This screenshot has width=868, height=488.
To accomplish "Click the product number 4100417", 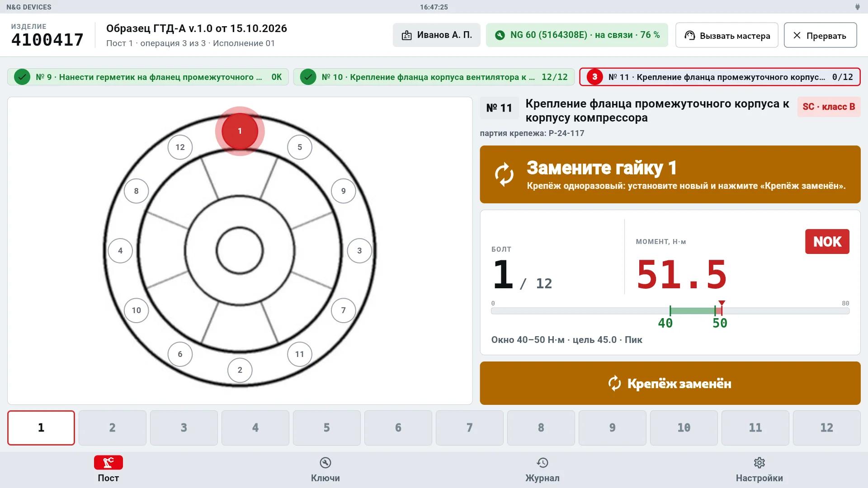I will [x=47, y=40].
